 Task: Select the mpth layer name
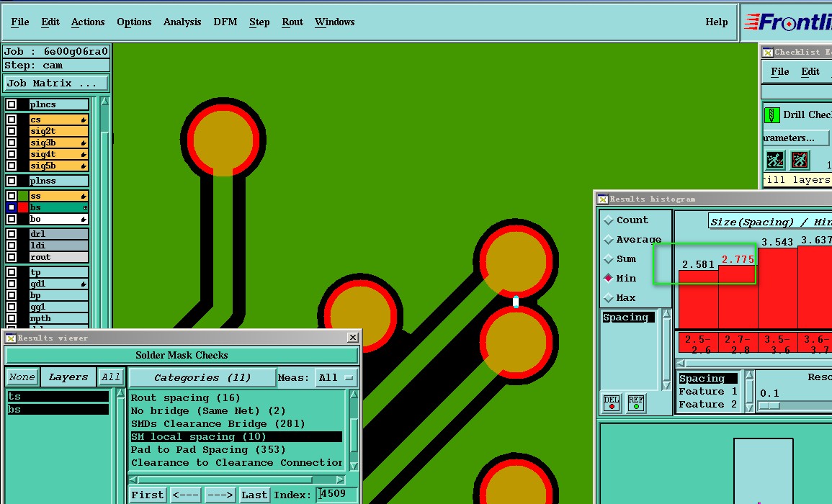[x=58, y=318]
